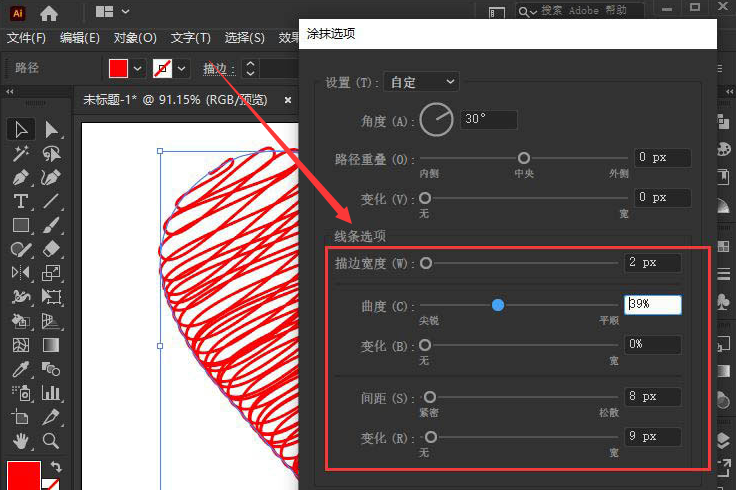Close the 未标题-1* document tab
Screen dimensions: 736x490
[x=288, y=100]
